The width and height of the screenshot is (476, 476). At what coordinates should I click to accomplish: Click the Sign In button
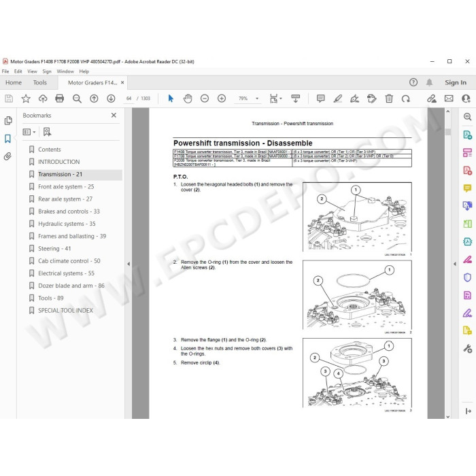pos(456,82)
